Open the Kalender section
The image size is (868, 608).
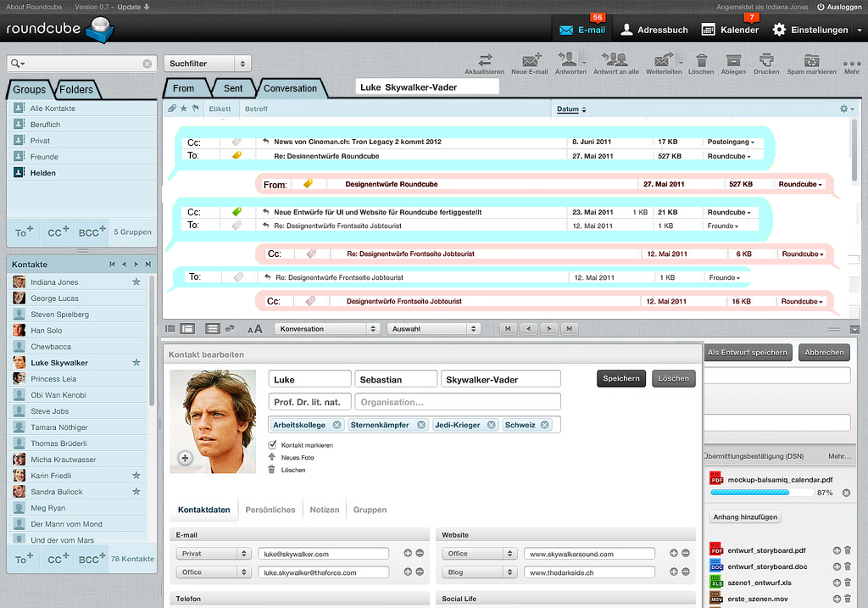(x=730, y=30)
